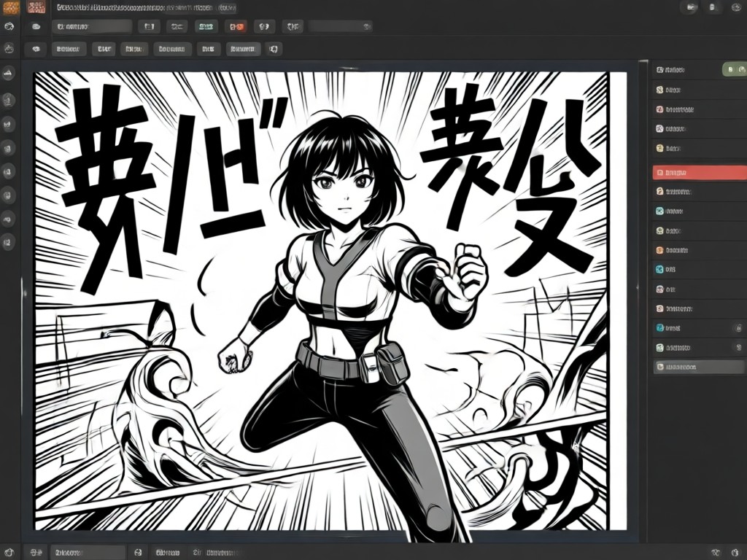The height and width of the screenshot is (560, 747).
Task: Focus the first text field in top toolbar
Action: pos(91,27)
